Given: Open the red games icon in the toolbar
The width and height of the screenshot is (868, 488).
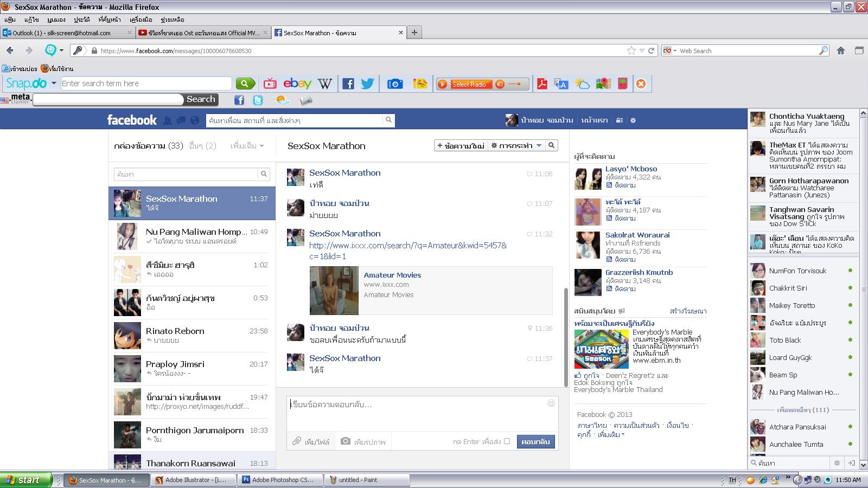Looking at the screenshot, I should [623, 84].
